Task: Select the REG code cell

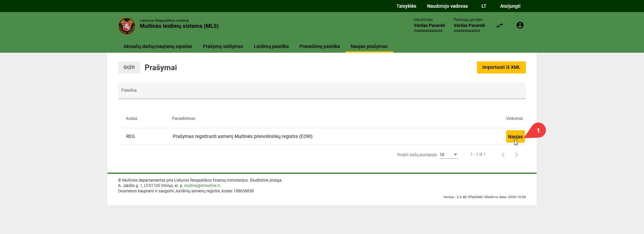Action: (x=130, y=137)
